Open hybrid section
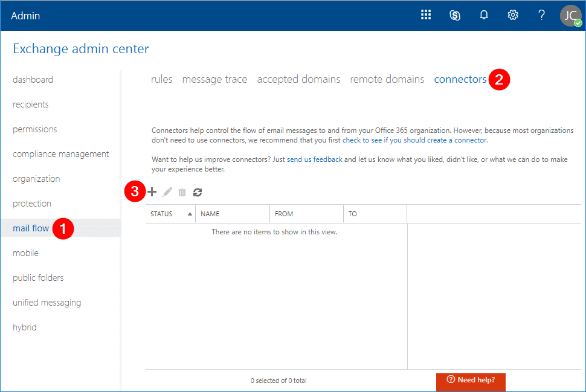The height and width of the screenshot is (392, 586). pyautogui.click(x=25, y=327)
